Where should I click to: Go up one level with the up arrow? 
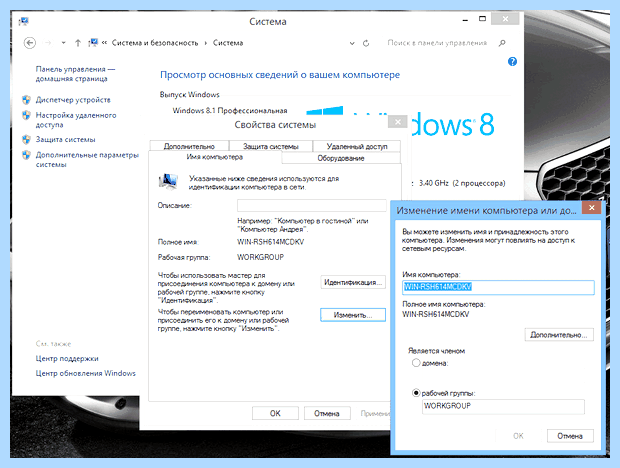pyautogui.click(x=78, y=43)
